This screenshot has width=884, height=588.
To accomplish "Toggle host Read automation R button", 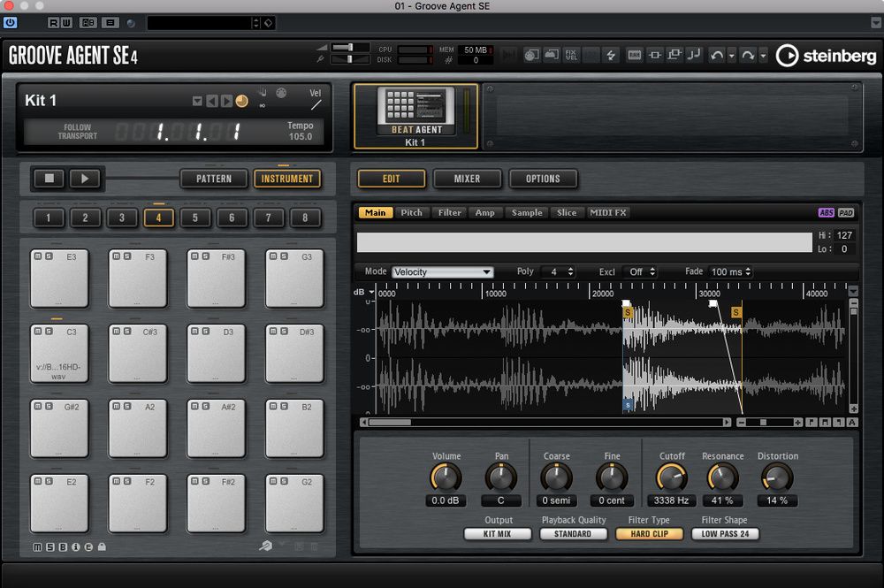I will (x=53, y=23).
